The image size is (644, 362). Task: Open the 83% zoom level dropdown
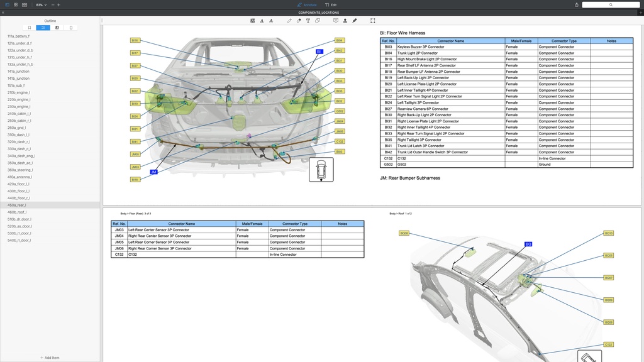(x=40, y=4)
